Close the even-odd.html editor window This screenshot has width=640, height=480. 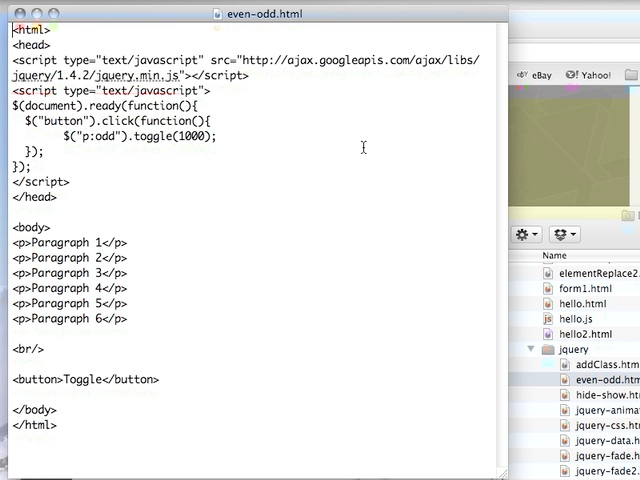20,14
